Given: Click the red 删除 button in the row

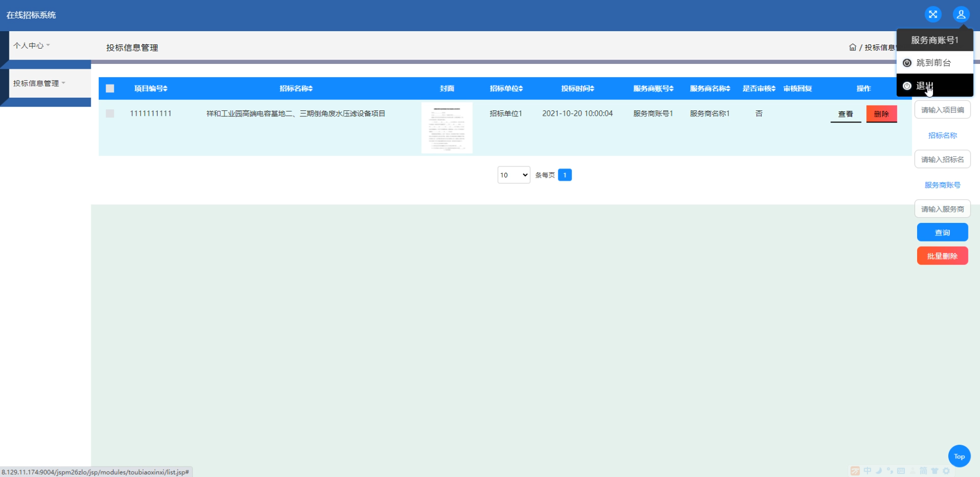Looking at the screenshot, I should 882,114.
